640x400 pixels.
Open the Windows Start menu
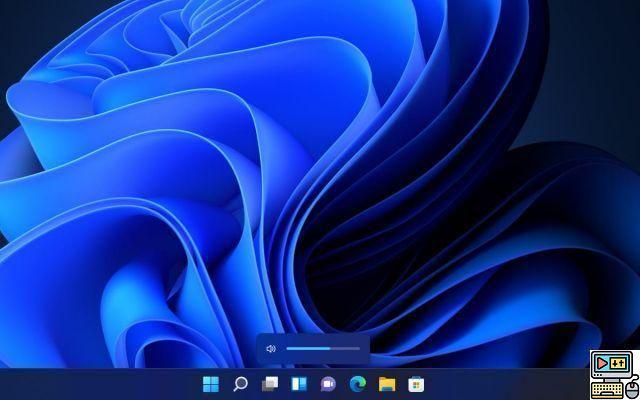pos(211,384)
